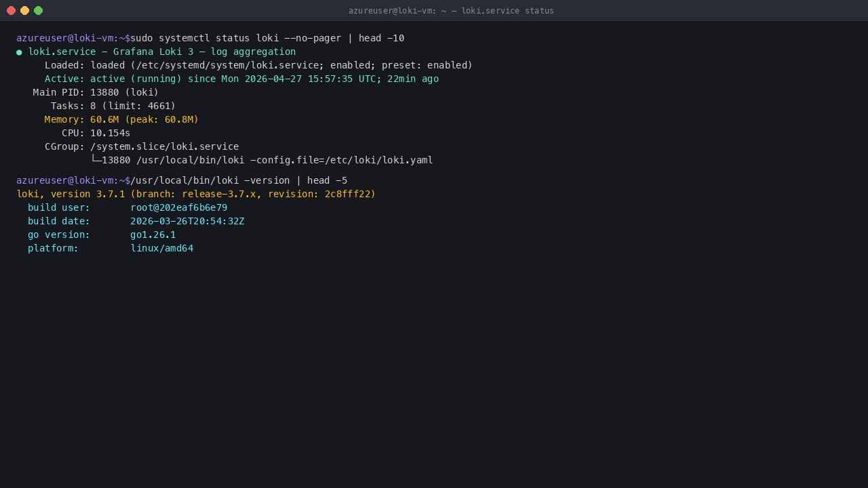The width and height of the screenshot is (868, 488).
Task: Click the 'CPU:' label
Action: [x=73, y=133]
